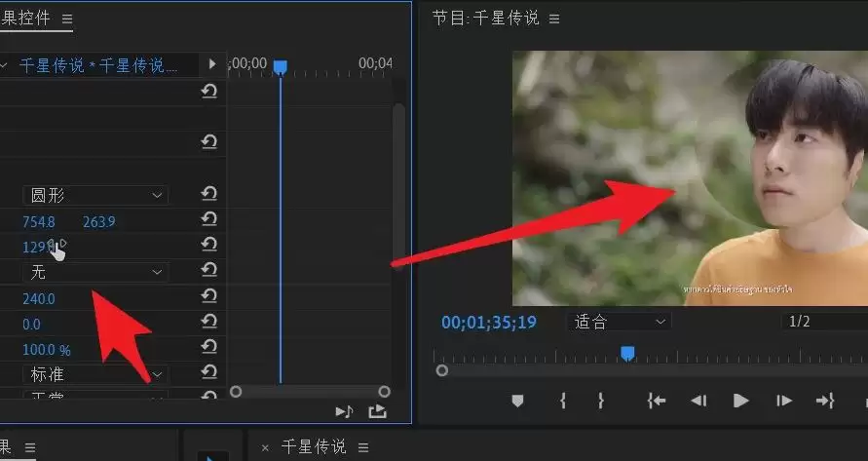Reset the 标准 dropdown parameter
Image resolution: width=868 pixels, height=461 pixels.
pos(208,371)
